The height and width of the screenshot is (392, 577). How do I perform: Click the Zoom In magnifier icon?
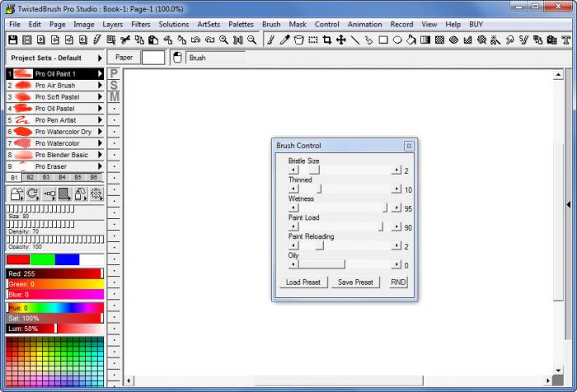point(223,40)
